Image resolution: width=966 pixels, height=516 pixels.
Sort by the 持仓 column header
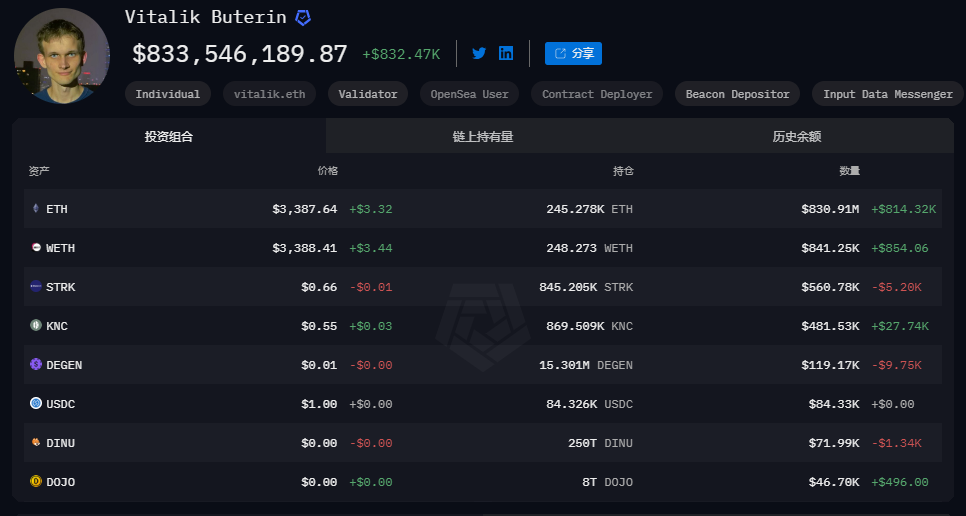(x=623, y=171)
